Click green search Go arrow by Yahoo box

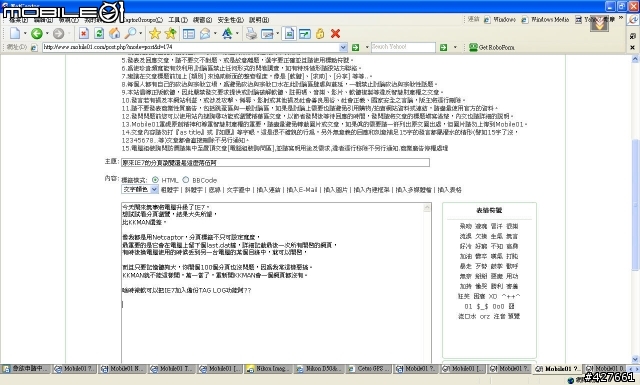point(444,47)
